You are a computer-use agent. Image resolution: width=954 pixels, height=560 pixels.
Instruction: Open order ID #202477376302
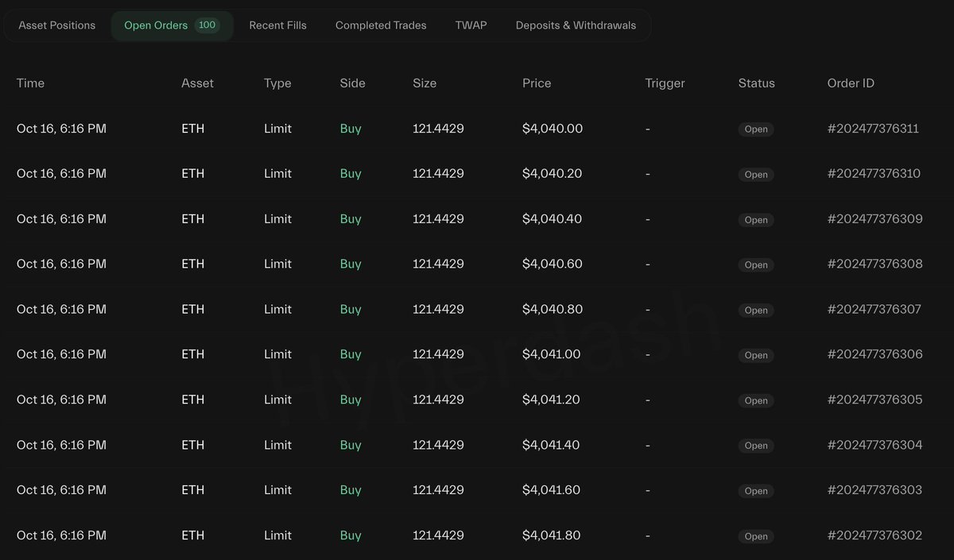coord(874,536)
